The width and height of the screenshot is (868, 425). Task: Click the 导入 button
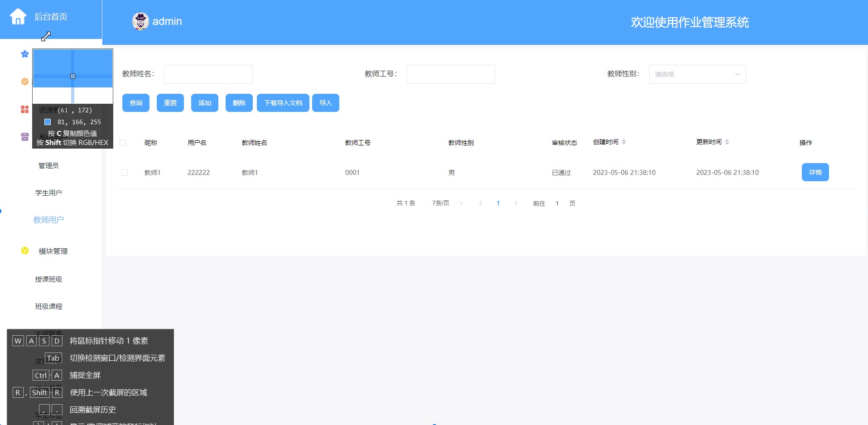click(x=326, y=103)
